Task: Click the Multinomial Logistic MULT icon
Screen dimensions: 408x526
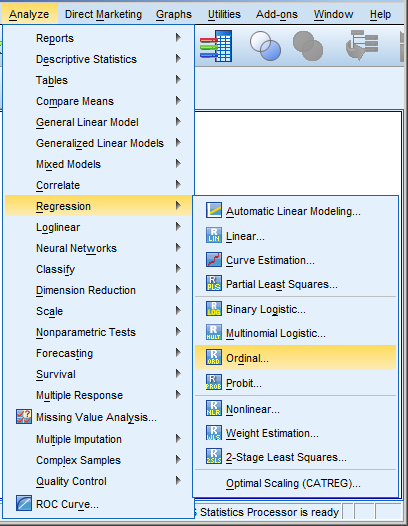Action: (214, 332)
